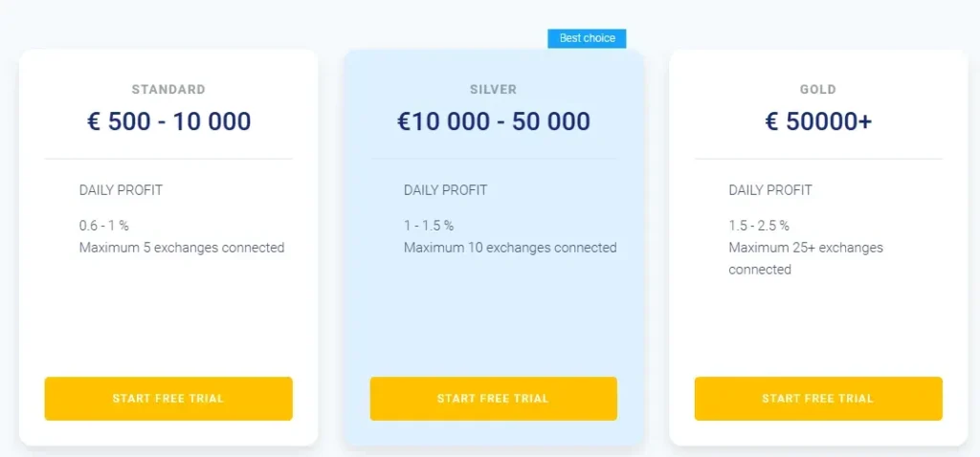Click DAILY PROFIT label in Standard card

coord(121,190)
